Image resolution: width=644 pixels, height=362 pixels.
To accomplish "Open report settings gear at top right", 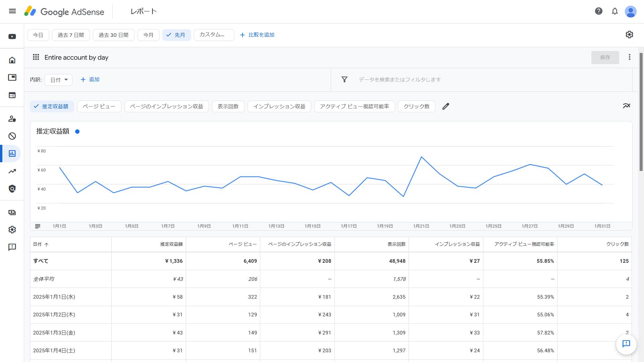I will tap(629, 35).
